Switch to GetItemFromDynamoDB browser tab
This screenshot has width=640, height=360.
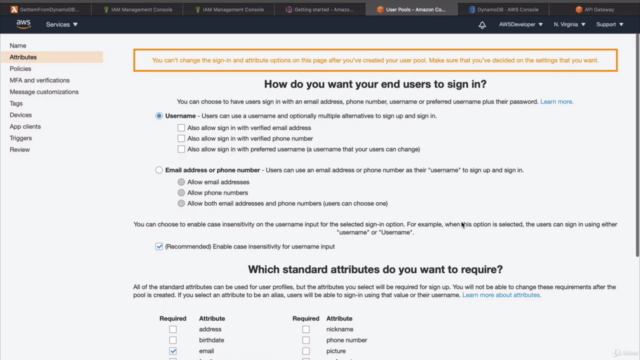click(46, 9)
